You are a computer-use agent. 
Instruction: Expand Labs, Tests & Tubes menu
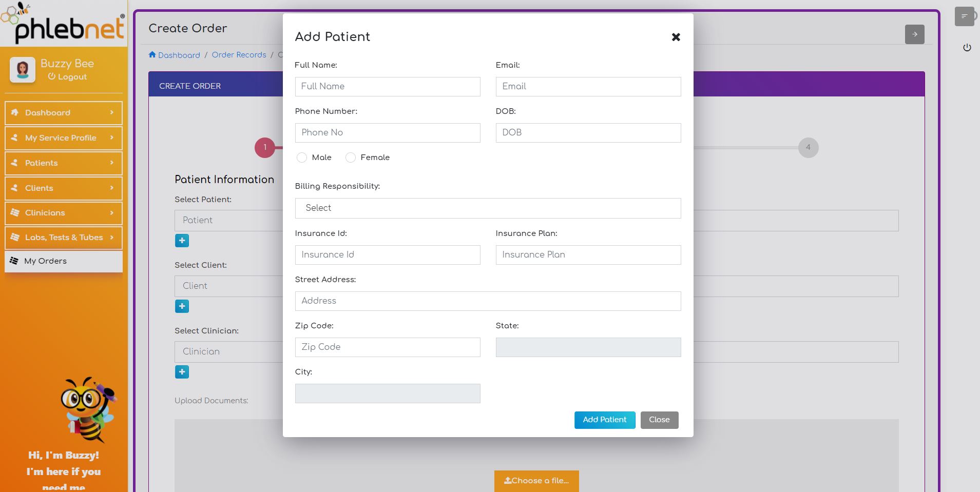(64, 238)
